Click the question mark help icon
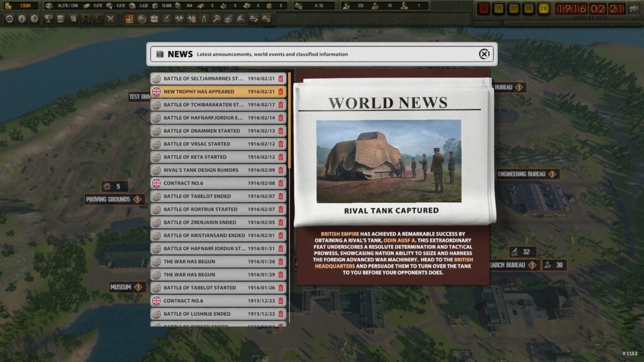 [x=35, y=19]
